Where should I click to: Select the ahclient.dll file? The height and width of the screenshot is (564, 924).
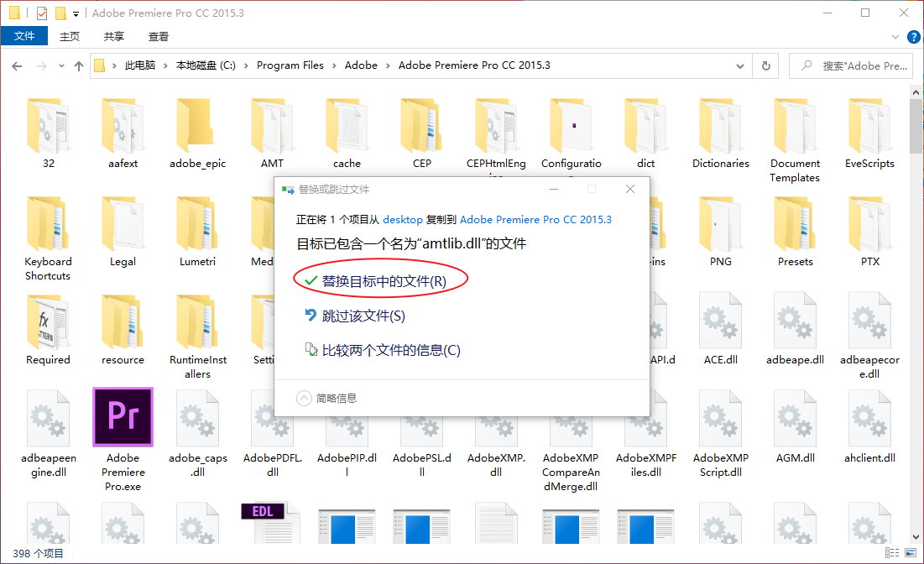tap(869, 419)
